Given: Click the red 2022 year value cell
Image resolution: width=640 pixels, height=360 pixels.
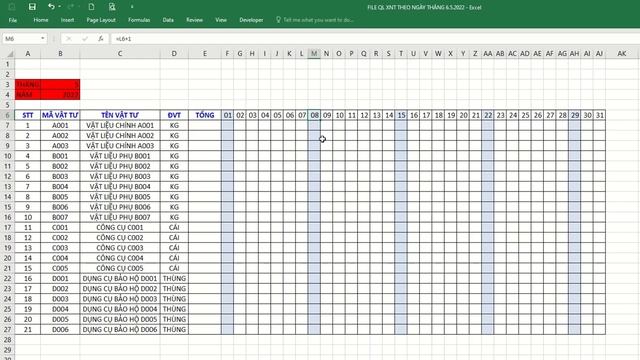Looking at the screenshot, I should pyautogui.click(x=60, y=95).
